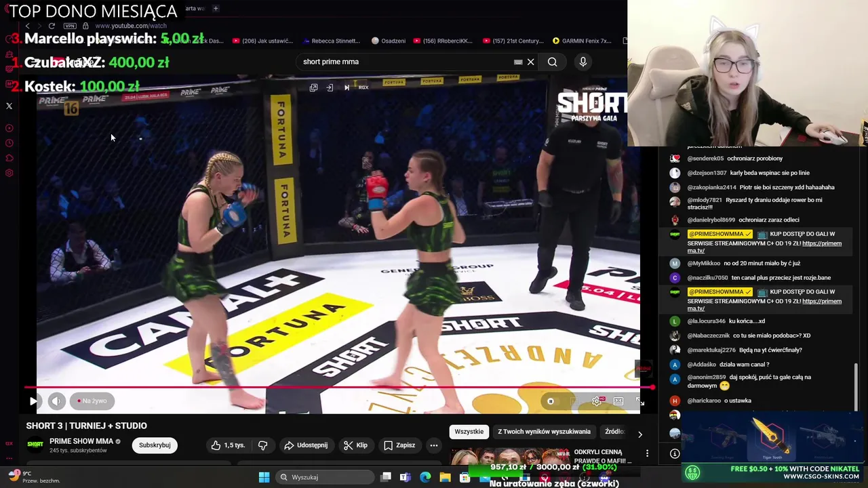Click the Udostępnij share button
868x488 pixels.
[306, 445]
